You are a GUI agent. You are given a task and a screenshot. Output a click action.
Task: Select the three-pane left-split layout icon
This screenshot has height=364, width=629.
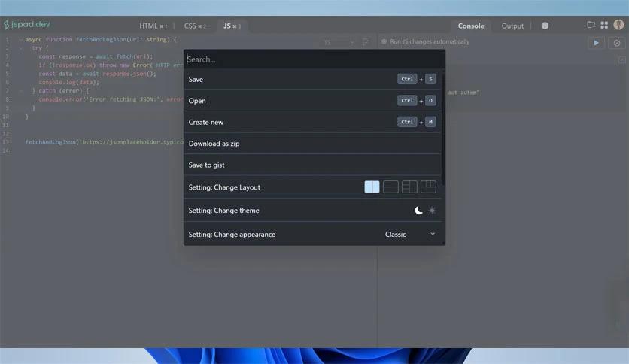pos(409,187)
